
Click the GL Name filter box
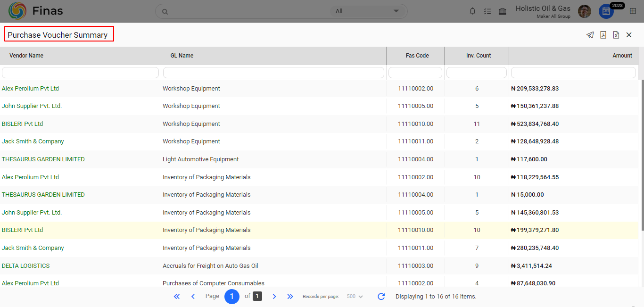[273, 73]
